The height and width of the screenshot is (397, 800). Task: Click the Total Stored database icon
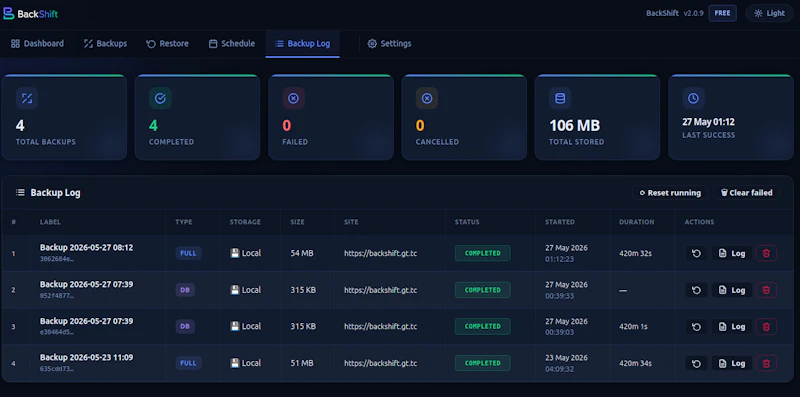[x=560, y=98]
